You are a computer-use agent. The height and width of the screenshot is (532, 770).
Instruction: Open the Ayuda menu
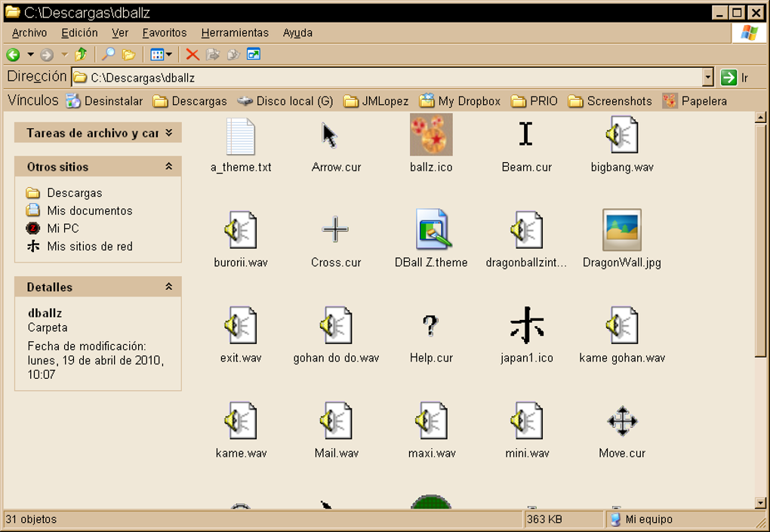(x=297, y=33)
